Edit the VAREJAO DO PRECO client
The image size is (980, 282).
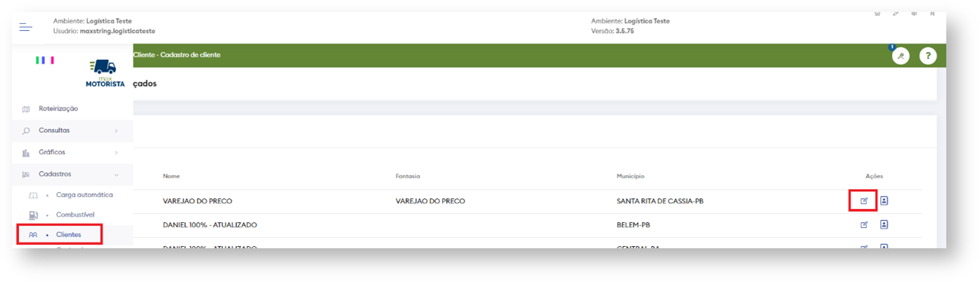pos(864,200)
